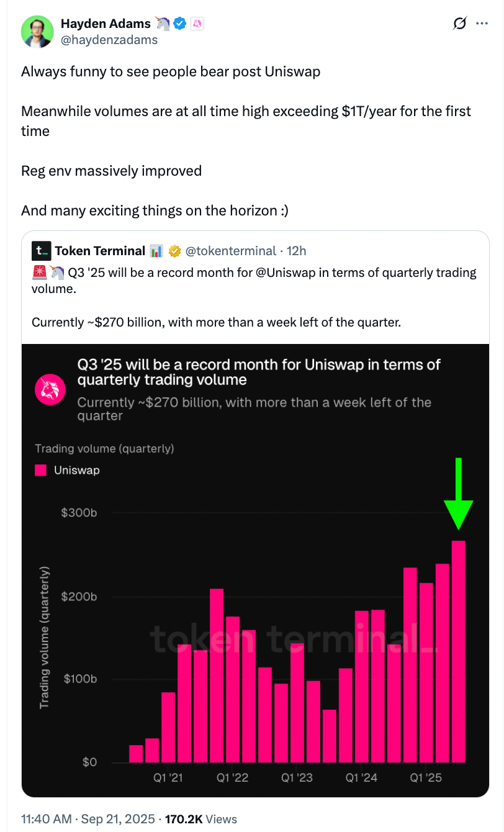Click the Token Terminal display name

click(x=100, y=251)
